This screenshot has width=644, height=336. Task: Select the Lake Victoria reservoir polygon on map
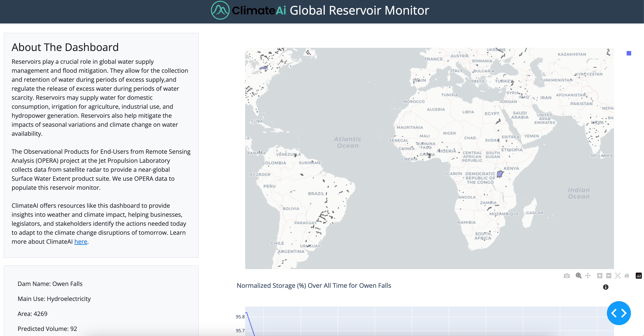pos(499,174)
